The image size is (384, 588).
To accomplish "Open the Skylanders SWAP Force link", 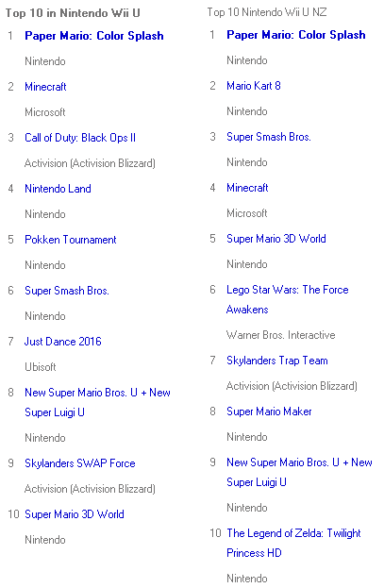I will pos(80,463).
